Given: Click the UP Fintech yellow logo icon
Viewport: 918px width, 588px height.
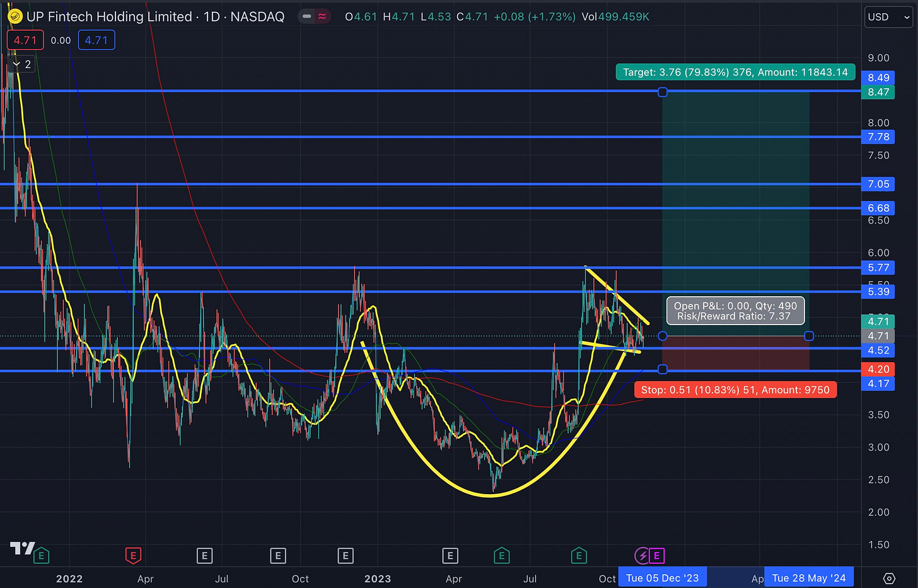Looking at the screenshot, I should [15, 16].
